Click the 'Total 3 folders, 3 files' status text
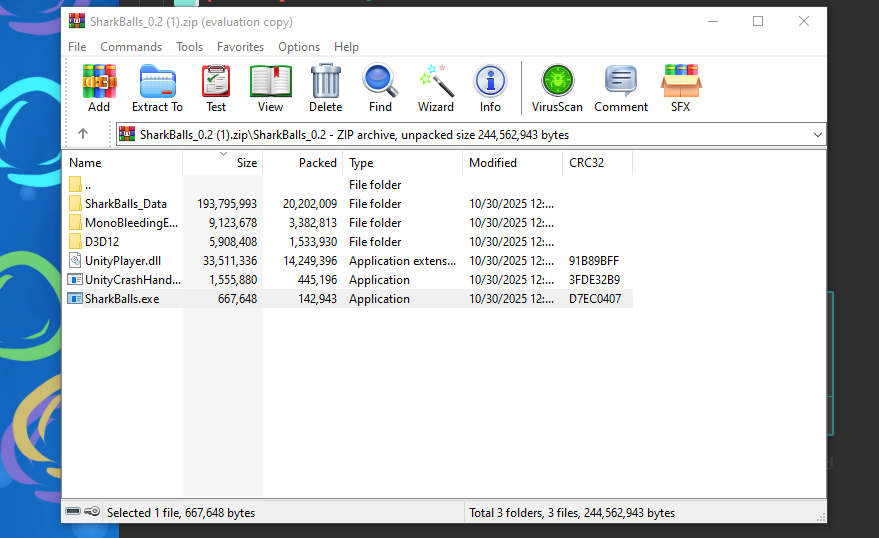 [x=572, y=513]
